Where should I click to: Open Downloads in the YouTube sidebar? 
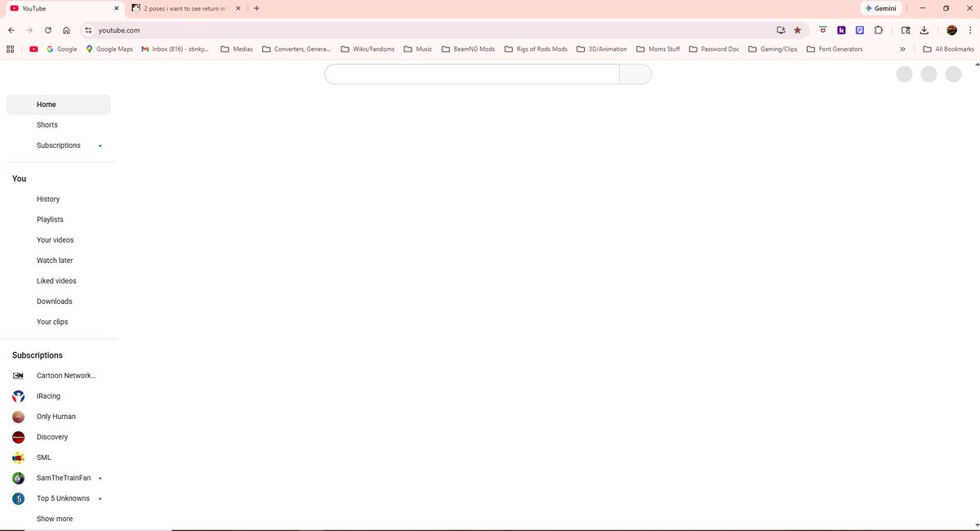(x=58, y=301)
